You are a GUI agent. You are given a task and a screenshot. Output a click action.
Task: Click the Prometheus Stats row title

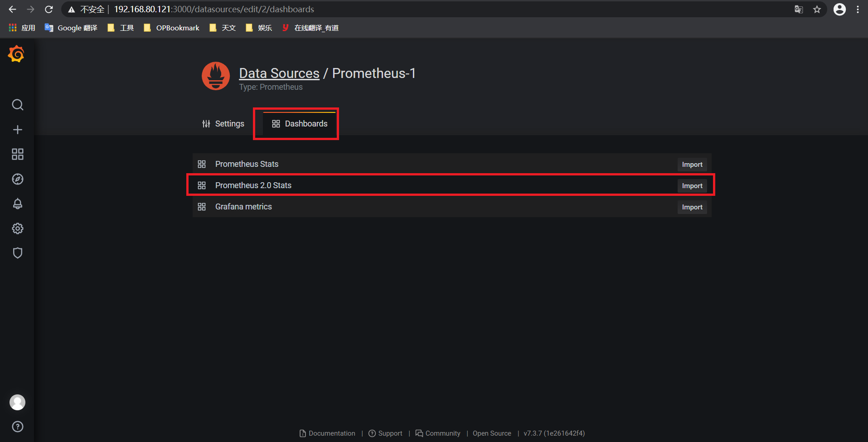[247, 164]
